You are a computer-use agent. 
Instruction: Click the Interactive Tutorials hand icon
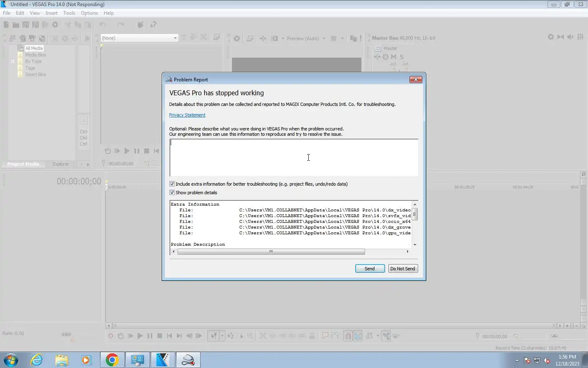(140, 25)
